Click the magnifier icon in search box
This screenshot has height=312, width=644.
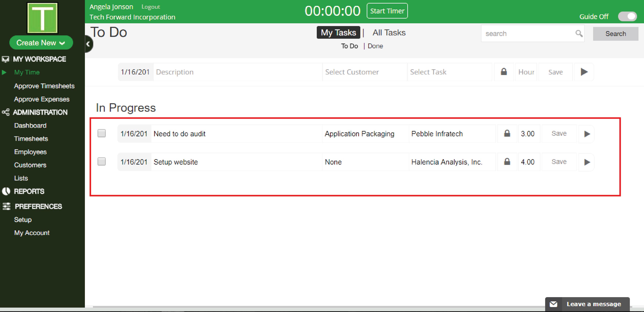pyautogui.click(x=579, y=33)
